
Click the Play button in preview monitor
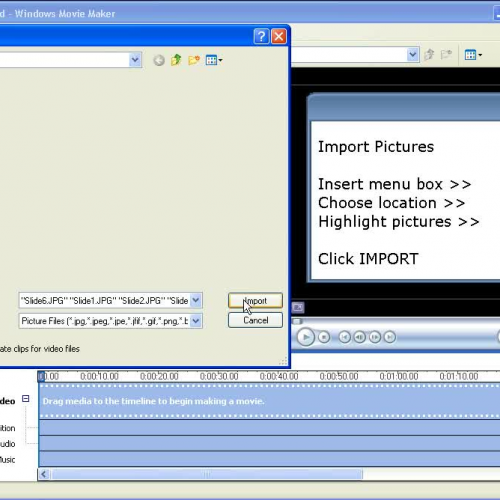pyautogui.click(x=306, y=337)
